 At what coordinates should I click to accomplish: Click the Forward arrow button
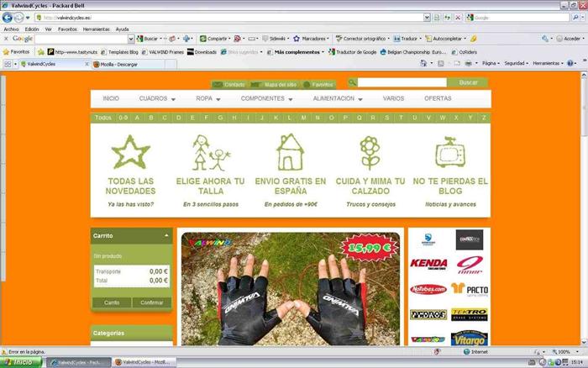(18, 18)
